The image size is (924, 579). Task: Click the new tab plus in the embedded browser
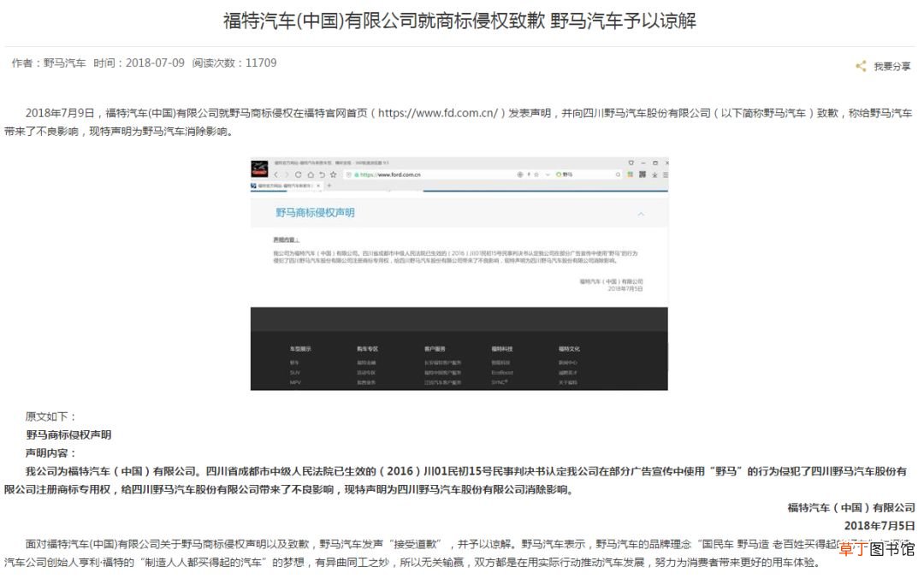click(x=329, y=186)
